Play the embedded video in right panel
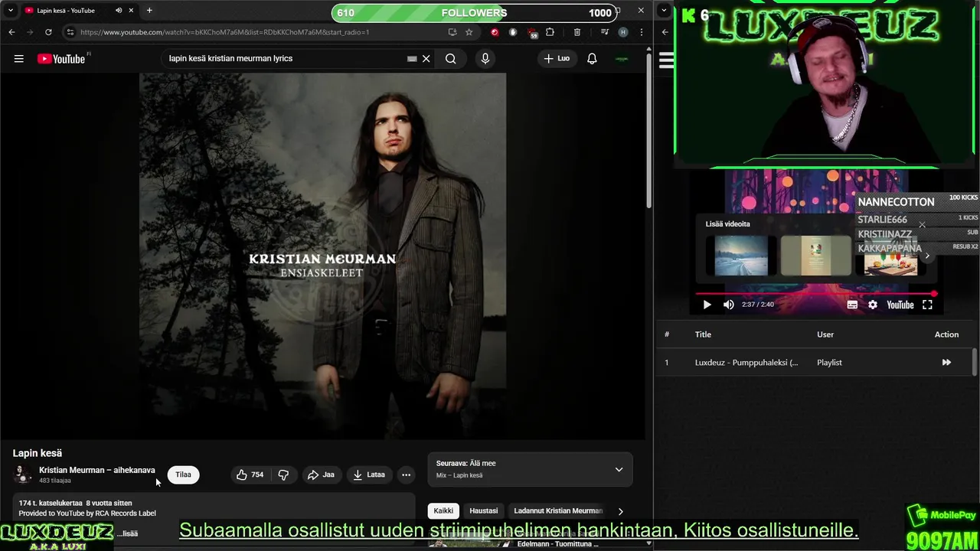Screen dimensions: 980x551 [707, 305]
